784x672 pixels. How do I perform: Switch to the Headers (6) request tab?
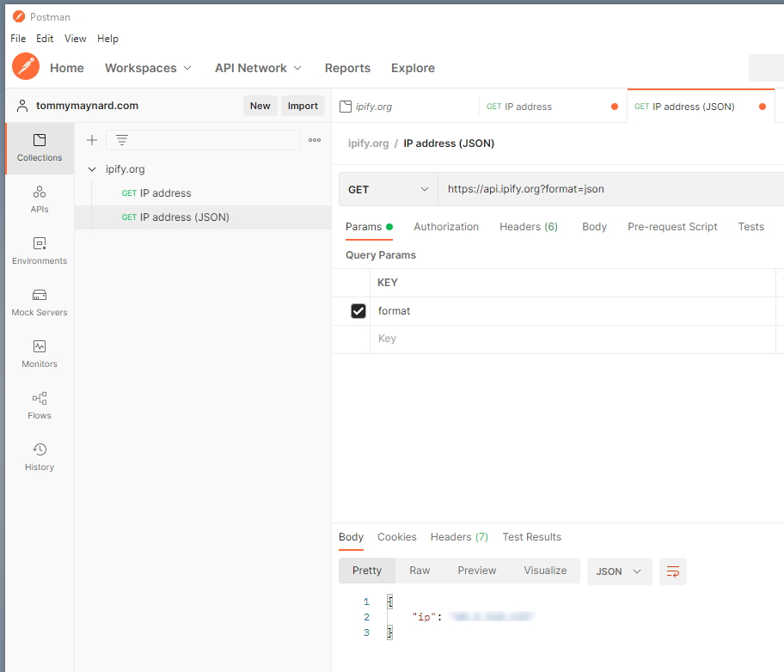529,227
